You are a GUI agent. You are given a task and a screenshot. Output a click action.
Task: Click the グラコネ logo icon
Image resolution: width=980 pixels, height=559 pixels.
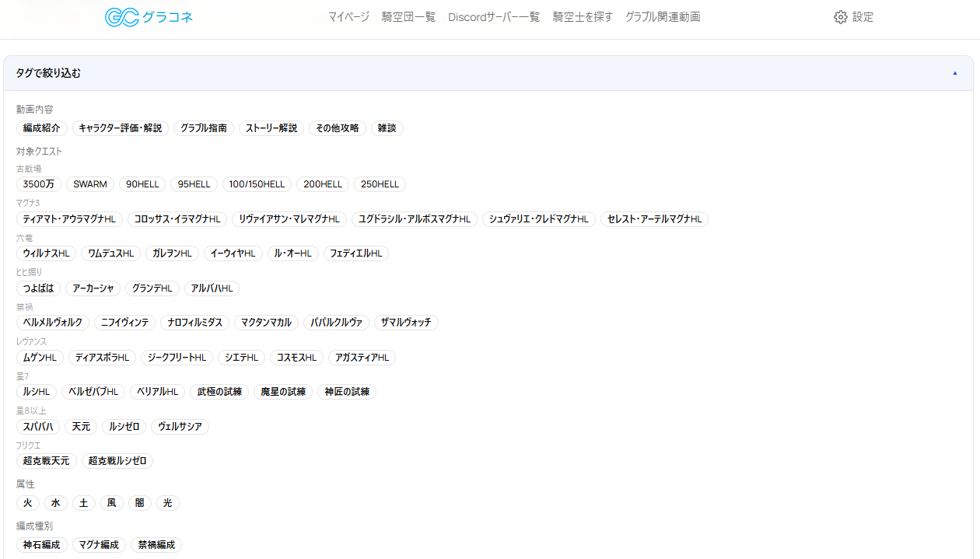(122, 17)
